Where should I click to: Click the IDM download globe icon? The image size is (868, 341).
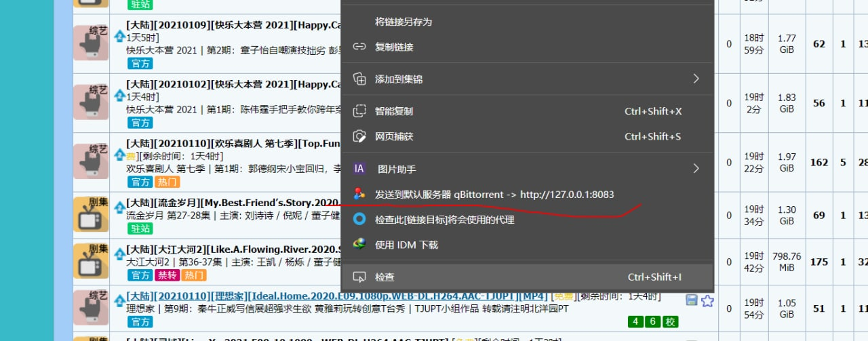(360, 245)
